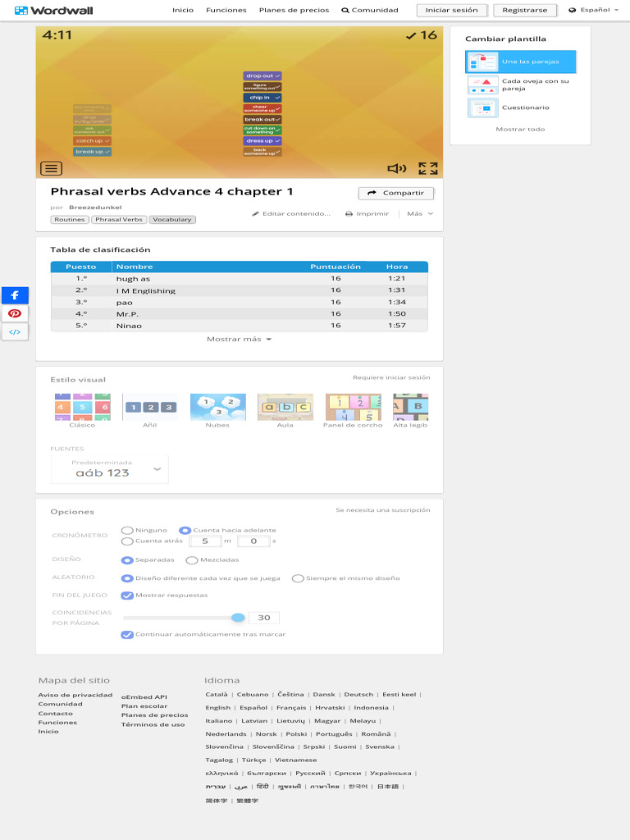This screenshot has height=840, width=630.
Task: Switch language to English footer link
Action: tap(218, 708)
